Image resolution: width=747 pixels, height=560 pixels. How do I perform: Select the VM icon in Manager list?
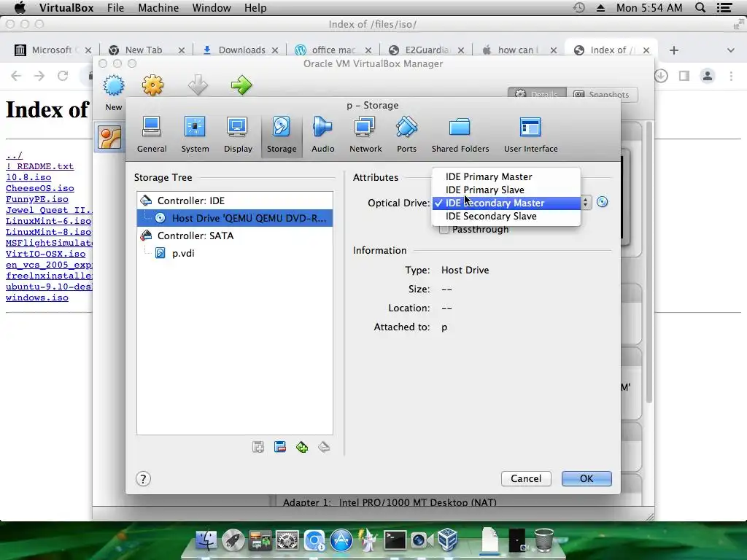point(109,138)
